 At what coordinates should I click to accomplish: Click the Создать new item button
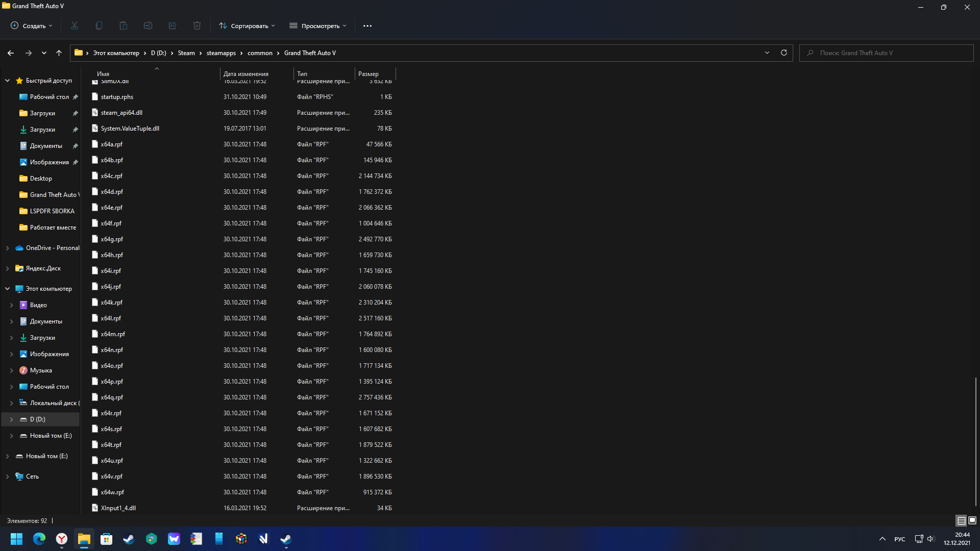(x=32, y=26)
